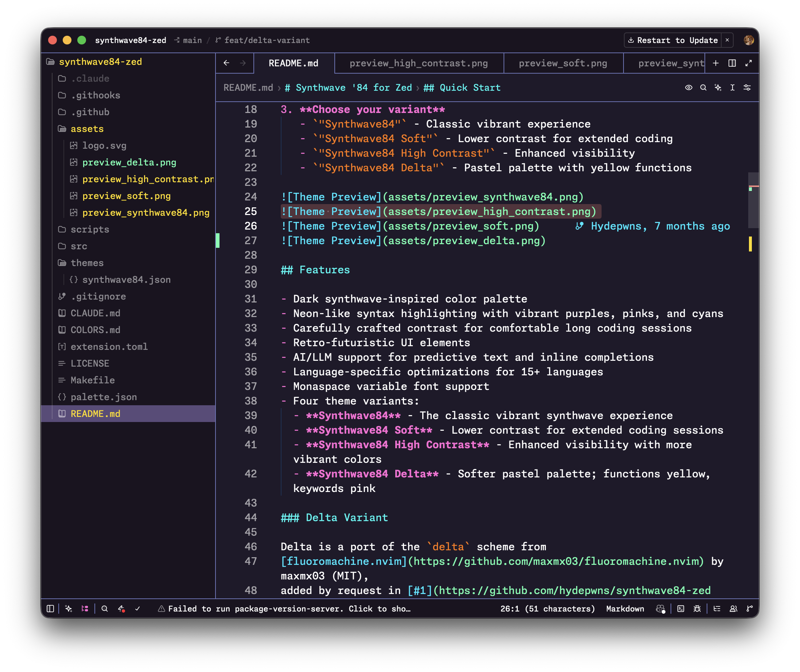This screenshot has height=672, width=800.
Task: Open buffer search magnifier in editor toolbar
Action: click(x=703, y=87)
